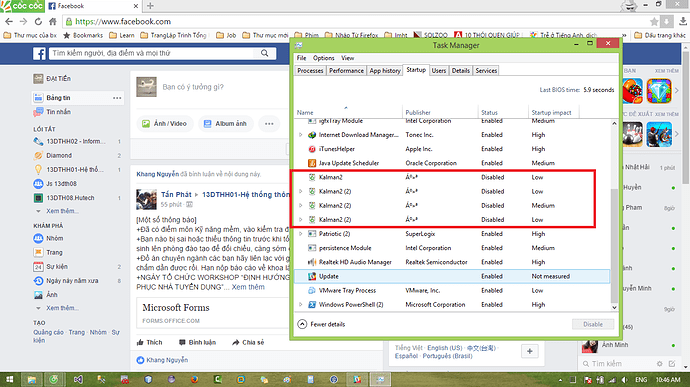Open Xem thêm link in the post
The image size is (690, 387).
click(x=248, y=287)
